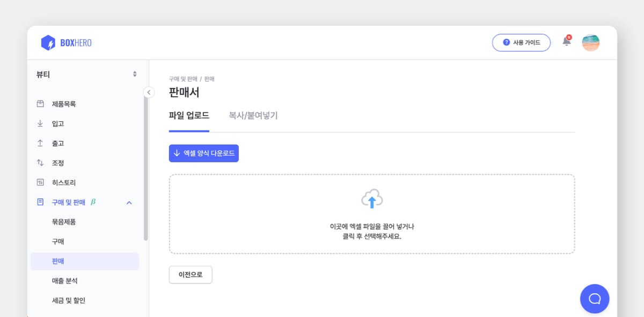Open the chat support bubble icon

[594, 299]
